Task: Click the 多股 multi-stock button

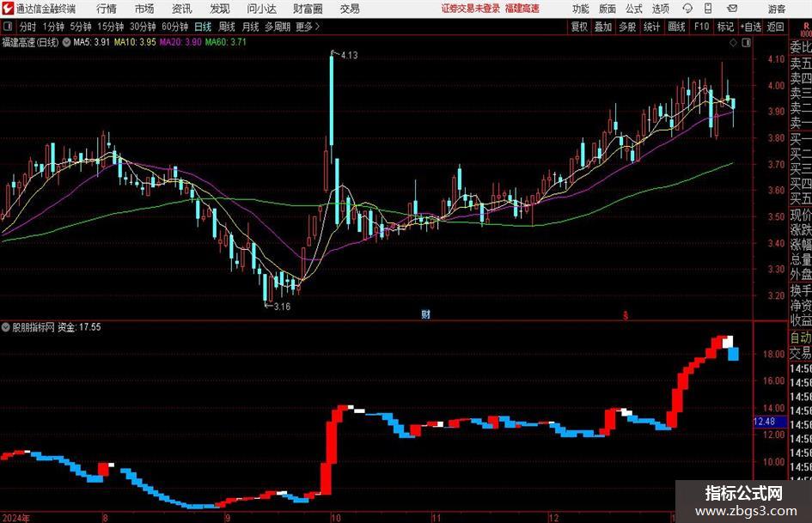Action: point(627,27)
